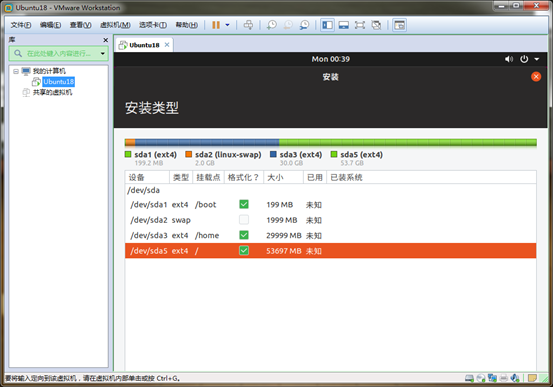Image resolution: width=553 pixels, height=387 pixels.
Task: Select the /dev/sda5 root partition row
Action: [330, 251]
